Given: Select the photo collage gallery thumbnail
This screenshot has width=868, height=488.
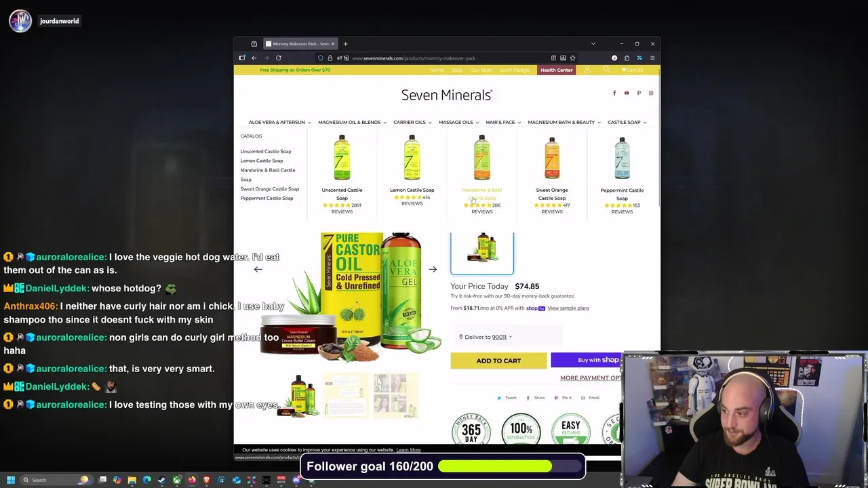Looking at the screenshot, I should (x=396, y=395).
